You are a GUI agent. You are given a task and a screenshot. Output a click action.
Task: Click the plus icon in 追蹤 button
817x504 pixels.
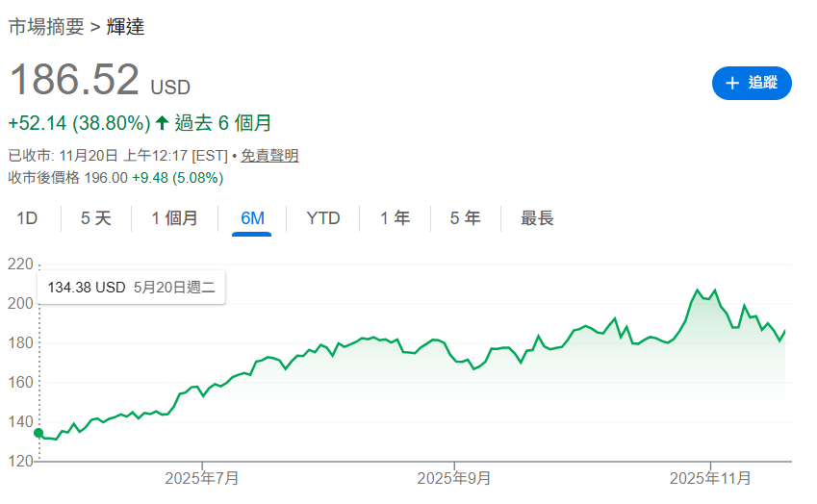pos(732,83)
